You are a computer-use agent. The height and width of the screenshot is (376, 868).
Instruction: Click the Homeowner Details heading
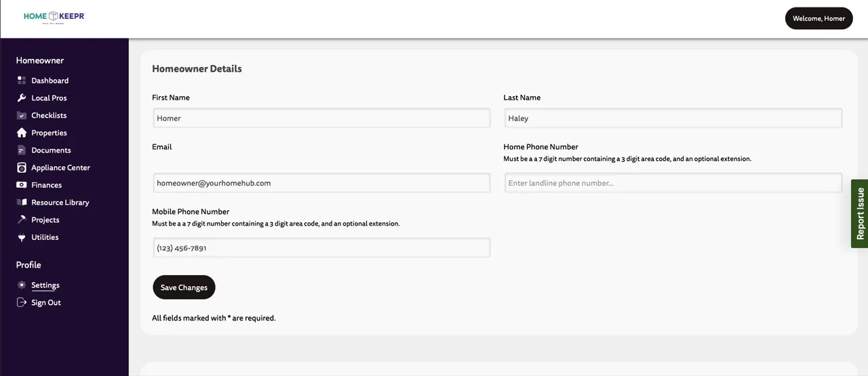(x=197, y=68)
